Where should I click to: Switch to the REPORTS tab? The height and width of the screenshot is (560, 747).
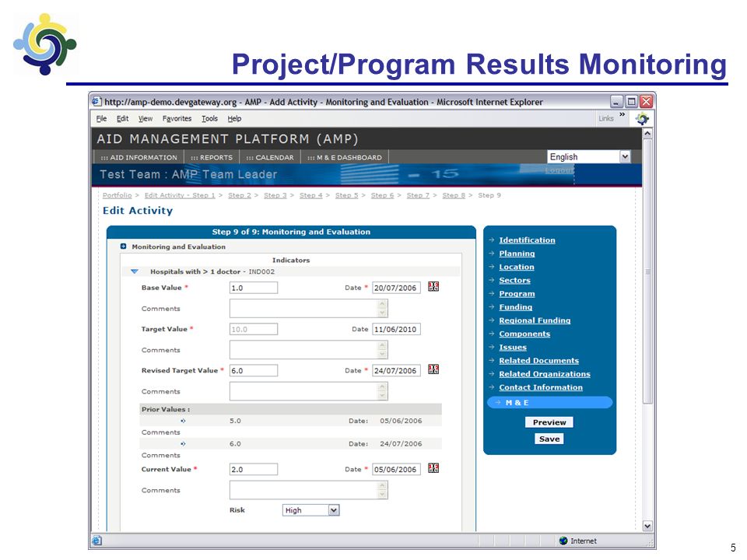[211, 157]
